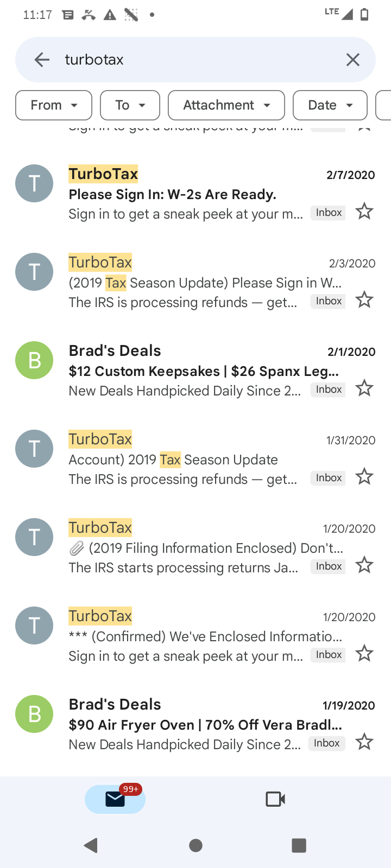Star the 2019 Filing Information Enclosed email
The width and height of the screenshot is (391, 868).
[x=364, y=565]
